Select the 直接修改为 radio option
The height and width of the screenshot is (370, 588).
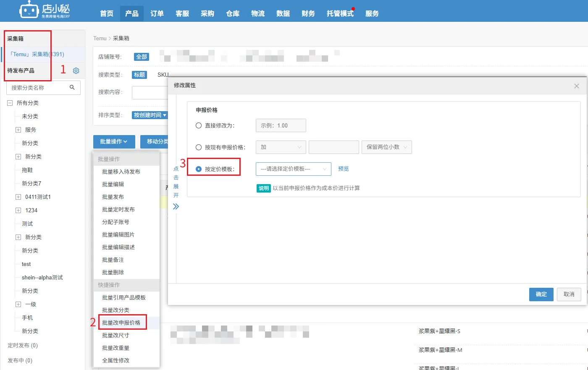pyautogui.click(x=199, y=125)
